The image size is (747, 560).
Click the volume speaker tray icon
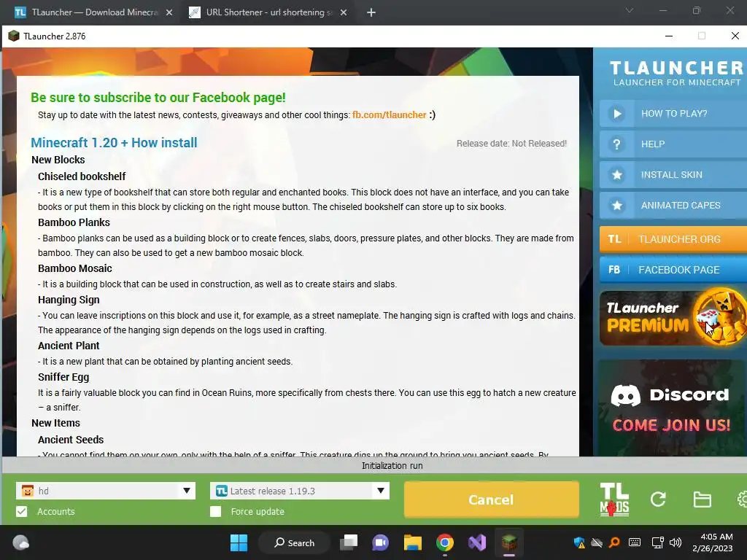(675, 542)
